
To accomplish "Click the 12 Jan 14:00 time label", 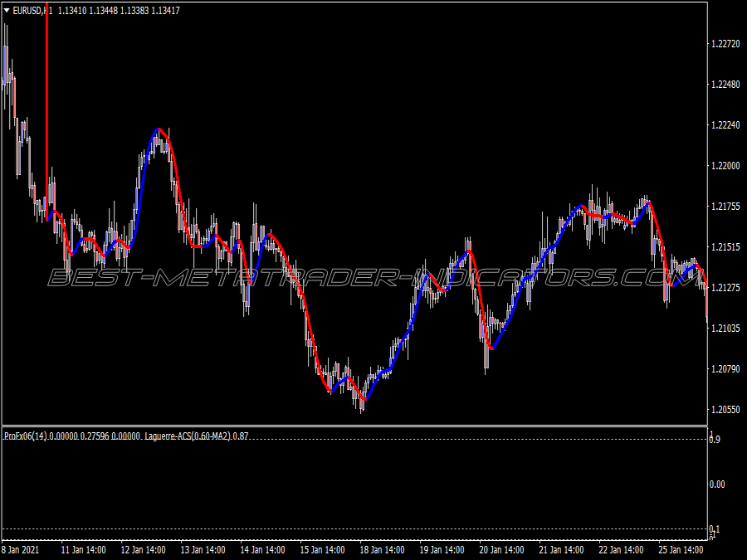I will click(x=143, y=550).
